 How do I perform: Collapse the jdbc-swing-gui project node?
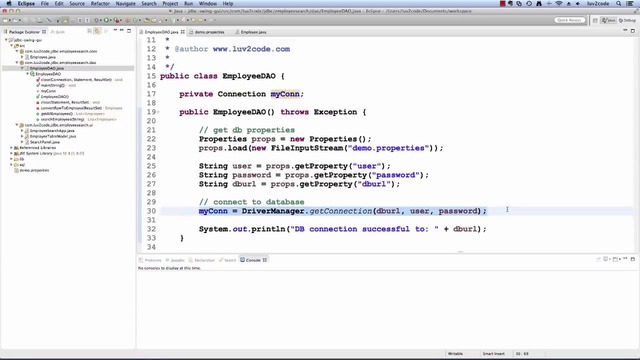pos(6,40)
